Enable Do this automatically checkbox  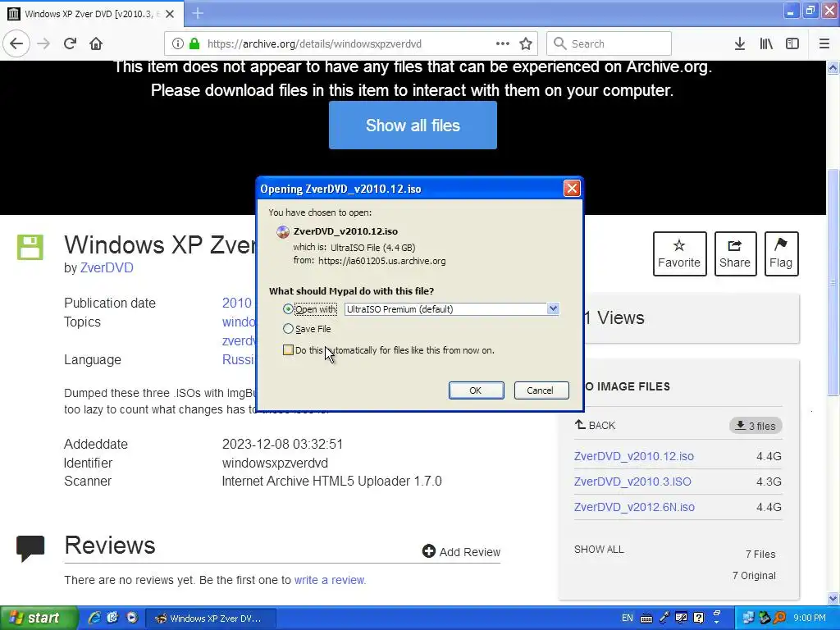pyautogui.click(x=288, y=350)
